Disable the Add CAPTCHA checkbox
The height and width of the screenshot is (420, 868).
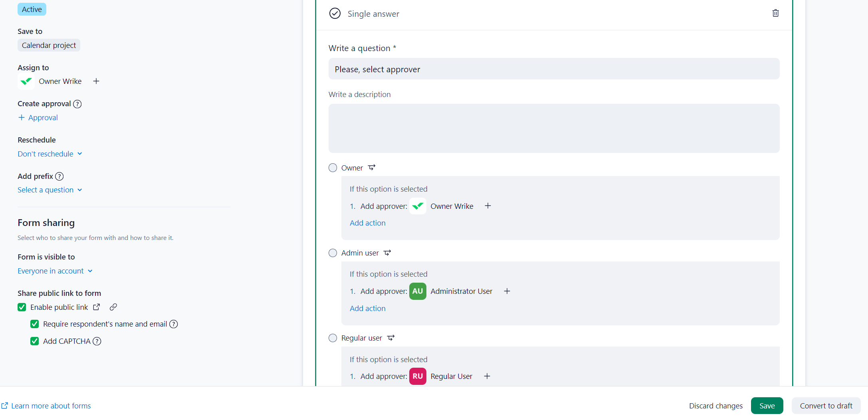35,341
